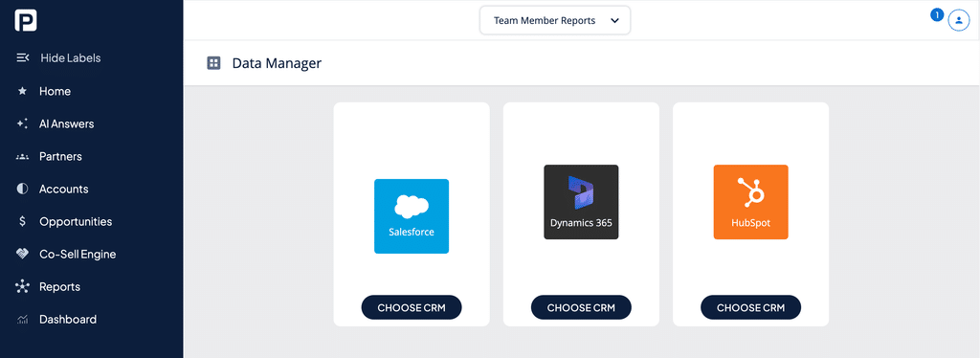
Task: Click the Co-Sell Engine handshake icon
Action: click(23, 255)
